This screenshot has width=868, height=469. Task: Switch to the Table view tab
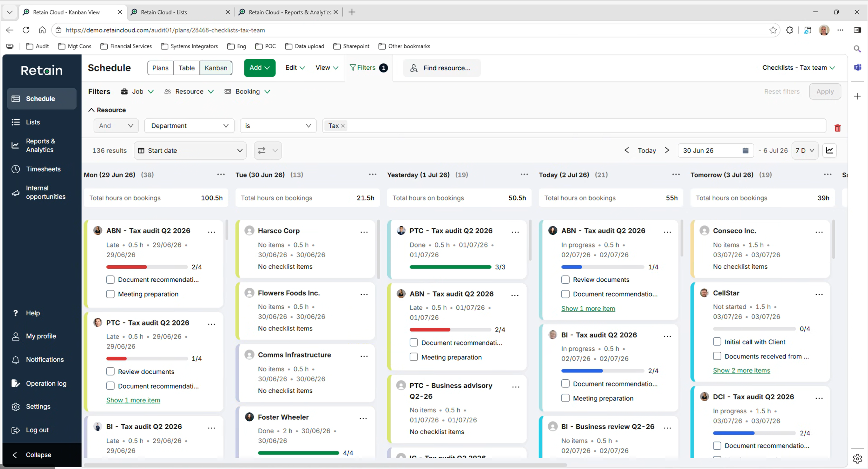[x=186, y=68]
